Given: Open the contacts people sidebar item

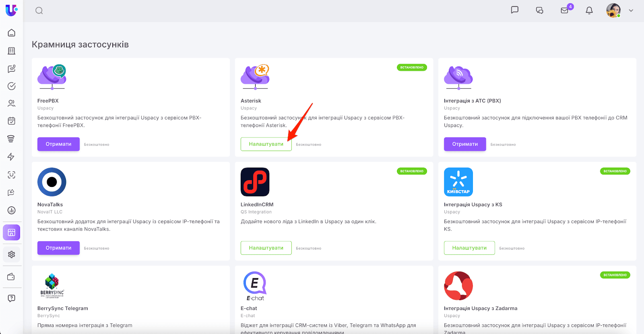Looking at the screenshot, I should pos(12,104).
